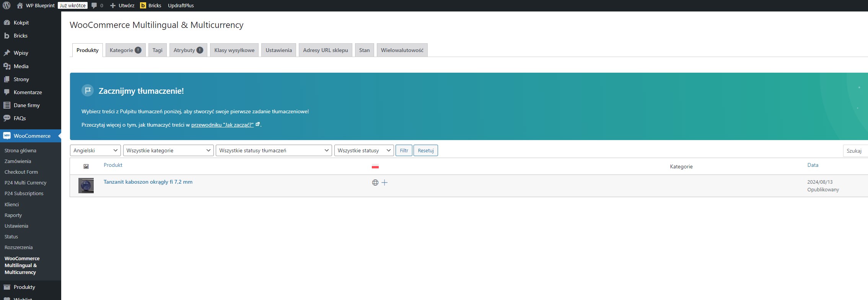Open Klienci in the sidebar
This screenshot has height=300, width=868.
(x=12, y=204)
